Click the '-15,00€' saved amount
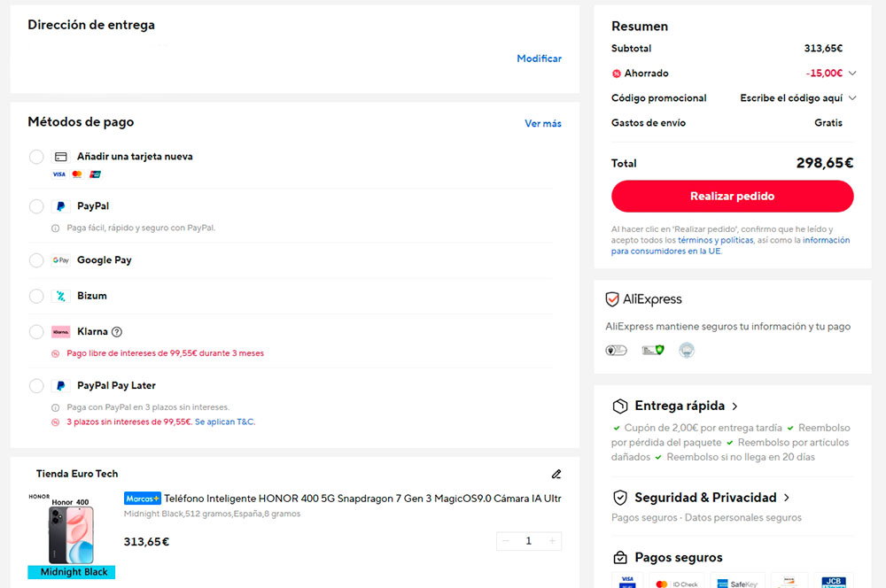The width and height of the screenshot is (886, 588). (x=824, y=73)
